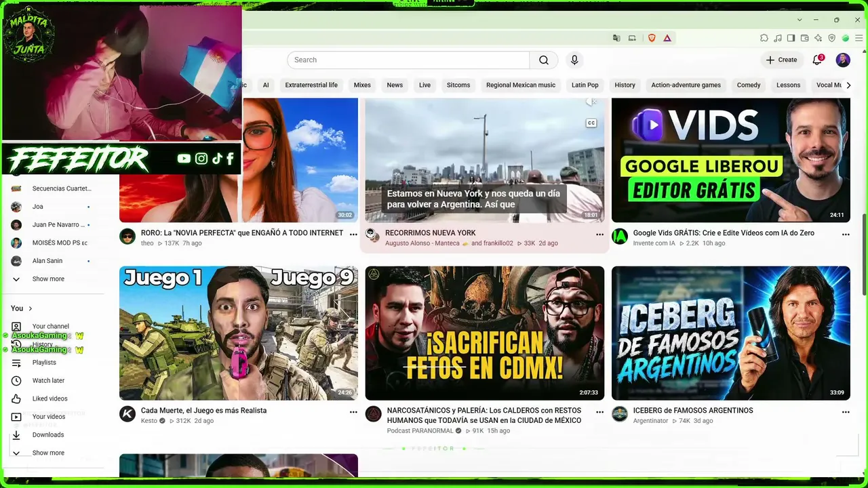The width and height of the screenshot is (868, 488).
Task: Show more category chips with right arrow
Action: pos(848,85)
